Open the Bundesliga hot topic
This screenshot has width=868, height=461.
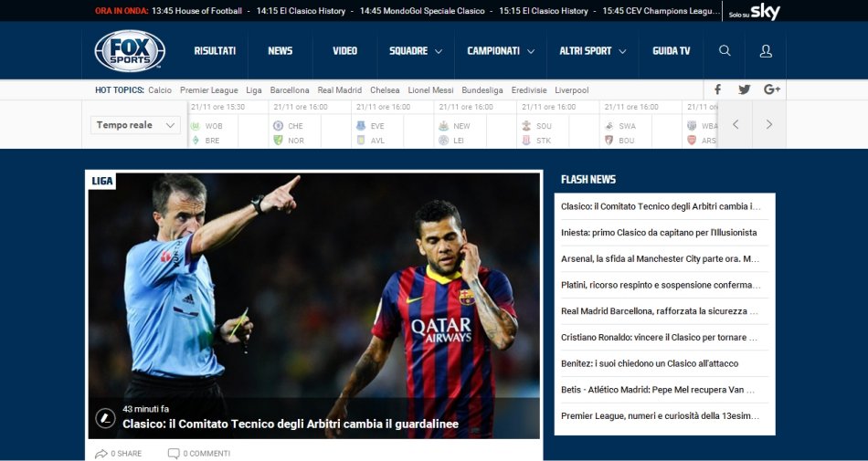tap(482, 90)
